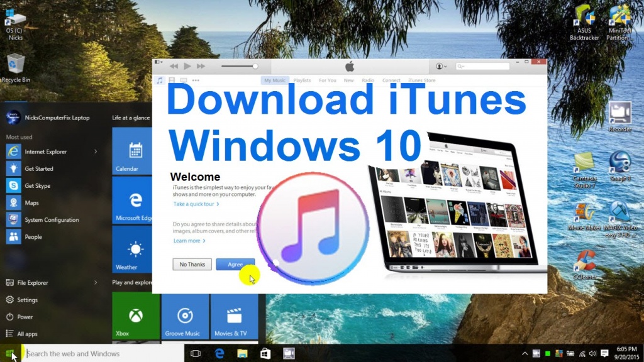Click the Music library note icon
The height and width of the screenshot is (362, 644).
click(160, 80)
